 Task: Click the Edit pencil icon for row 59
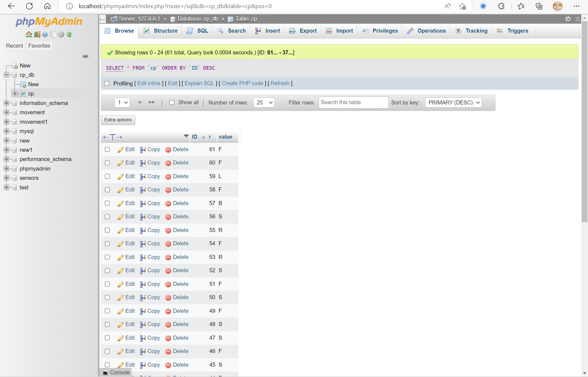pyautogui.click(x=121, y=177)
